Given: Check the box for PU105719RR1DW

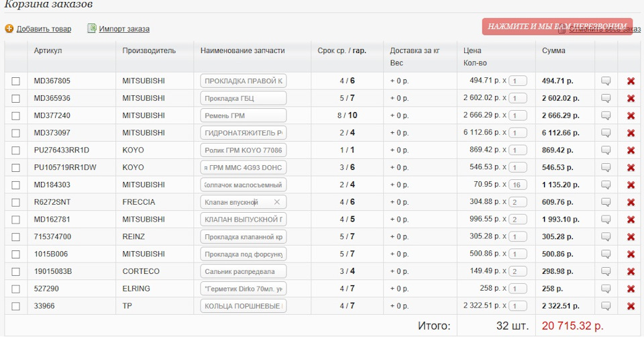Looking at the screenshot, I should tap(15, 168).
